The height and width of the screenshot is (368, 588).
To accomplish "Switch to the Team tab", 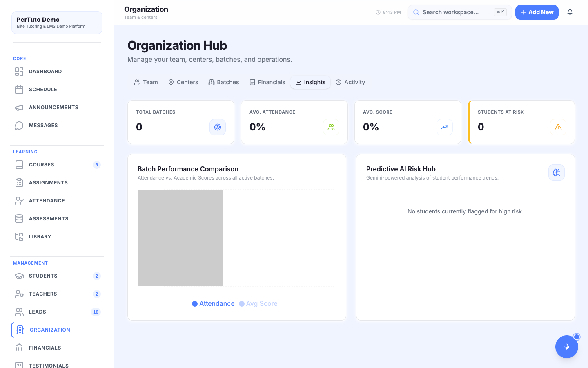I will (146, 82).
